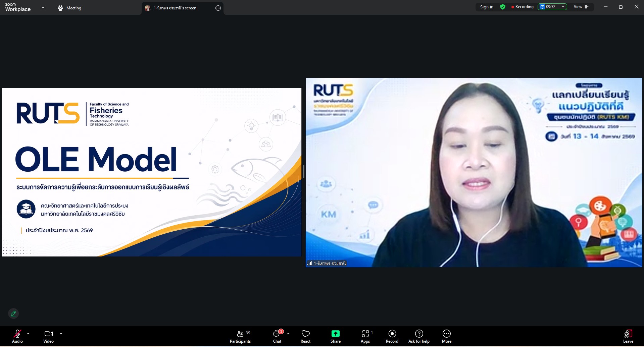Click the 09:32 meeting timer
The image size is (644, 347).
click(549, 7)
